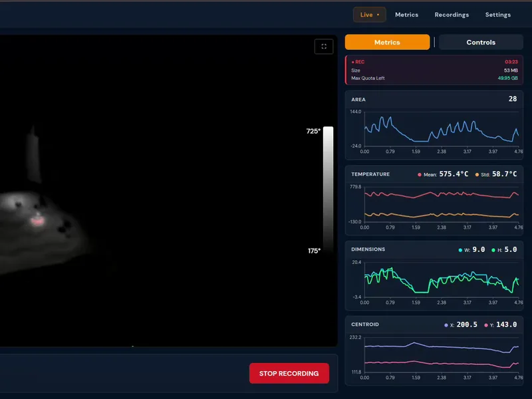Screen dimensions: 532x399
Task: Open the Settings tab
Action: click(497, 15)
